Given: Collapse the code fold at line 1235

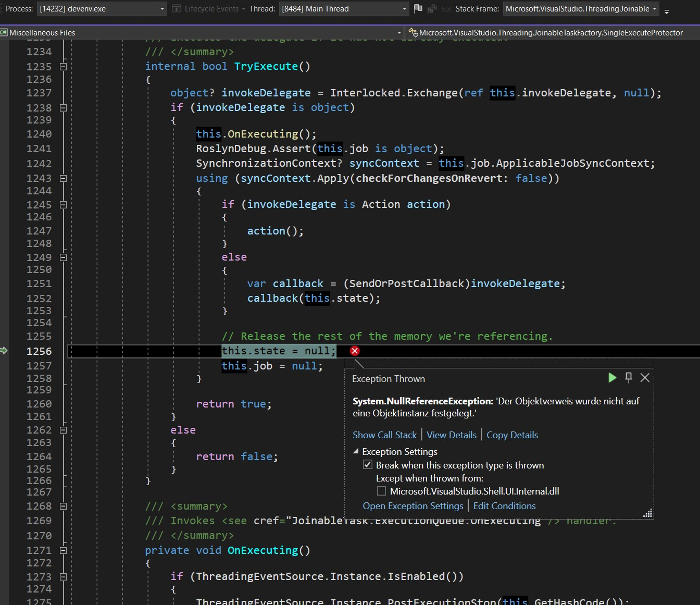Looking at the screenshot, I should pyautogui.click(x=63, y=66).
